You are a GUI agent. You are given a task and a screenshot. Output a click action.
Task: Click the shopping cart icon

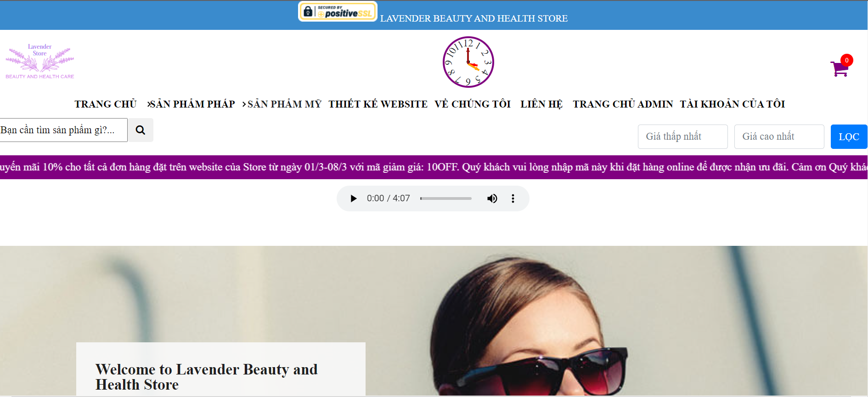coord(840,68)
